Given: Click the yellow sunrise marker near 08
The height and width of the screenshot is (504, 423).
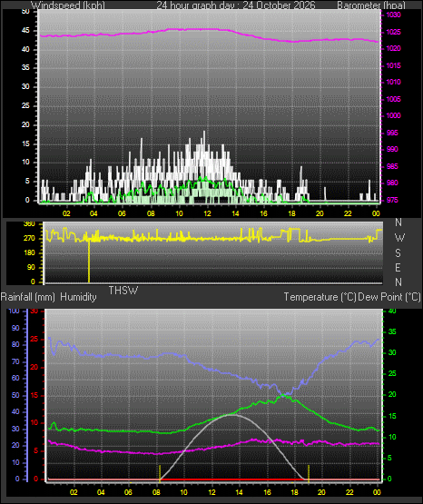Looking at the screenshot, I should [160, 473].
